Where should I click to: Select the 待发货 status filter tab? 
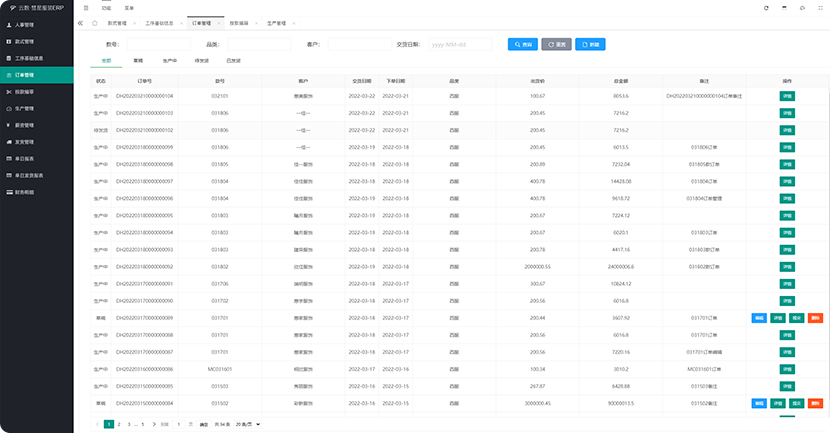pos(202,61)
